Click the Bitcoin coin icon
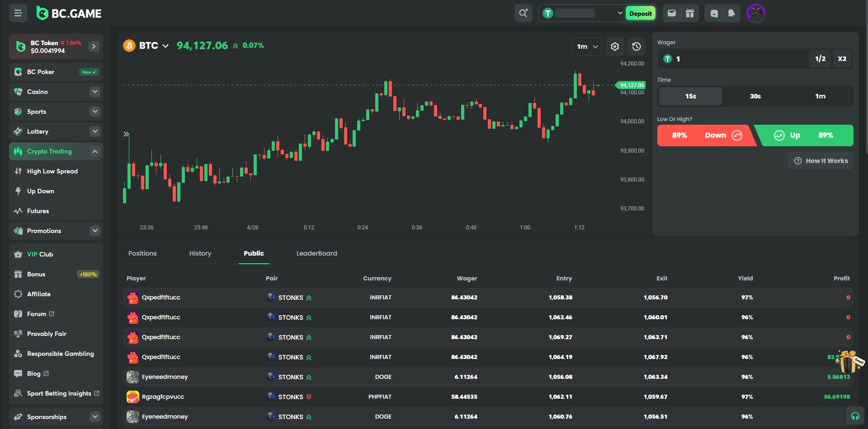868x429 pixels. [129, 46]
